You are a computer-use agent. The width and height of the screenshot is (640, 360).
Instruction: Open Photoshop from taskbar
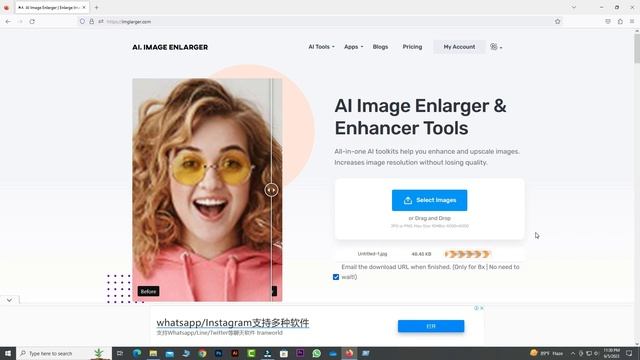[219, 353]
